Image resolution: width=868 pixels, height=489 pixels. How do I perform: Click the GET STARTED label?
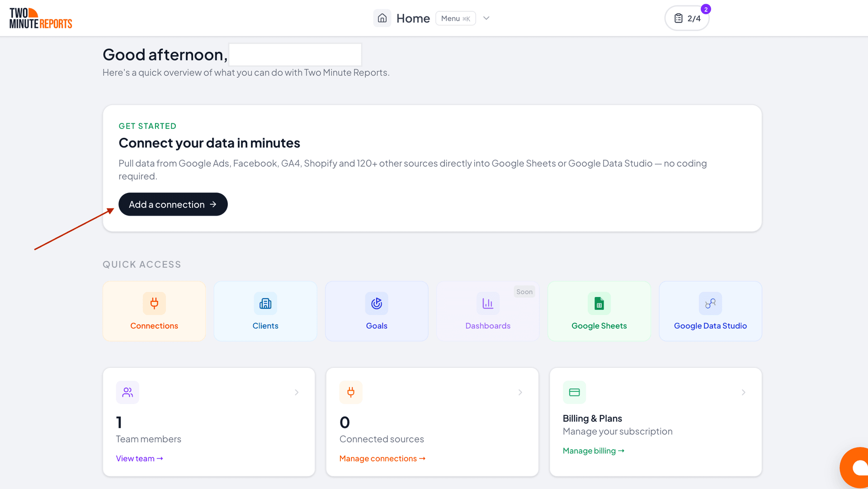147,126
